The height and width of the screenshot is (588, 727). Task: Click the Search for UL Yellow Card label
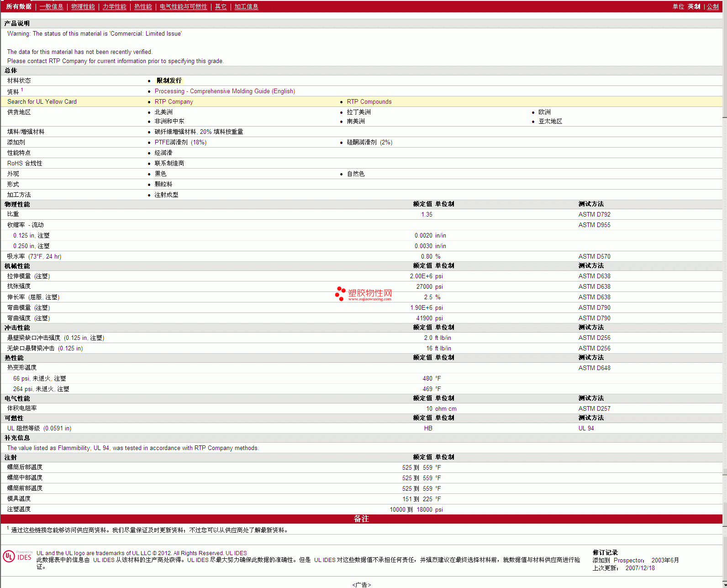42,102
